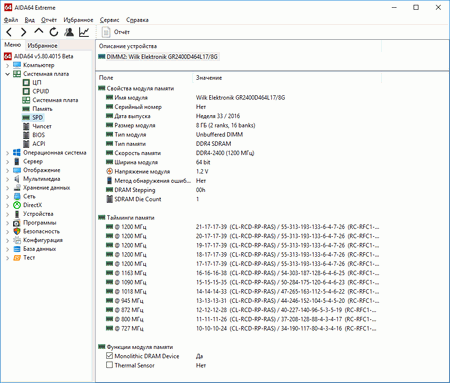Expand the Отображение tree node

(x=7, y=170)
